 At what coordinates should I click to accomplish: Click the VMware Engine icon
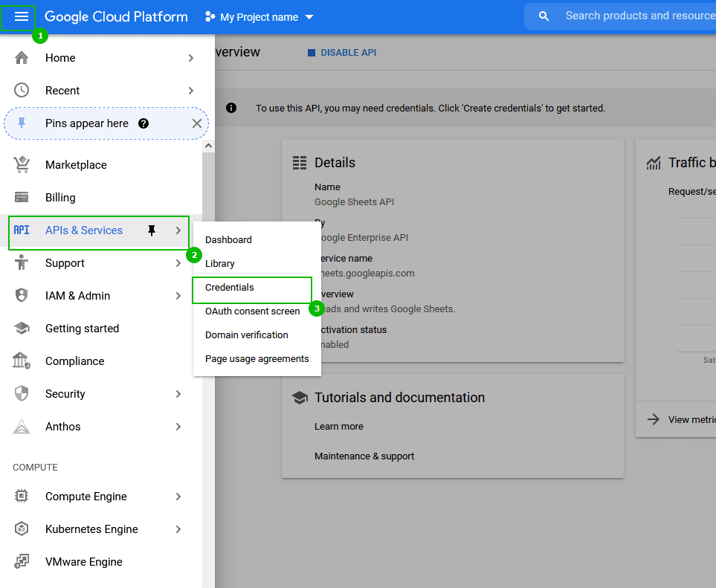point(22,562)
